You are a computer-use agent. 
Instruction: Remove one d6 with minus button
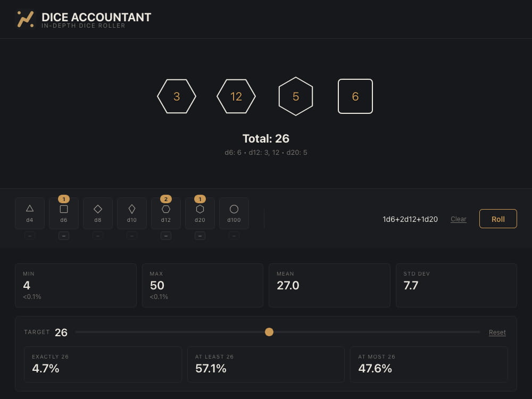tap(64, 236)
